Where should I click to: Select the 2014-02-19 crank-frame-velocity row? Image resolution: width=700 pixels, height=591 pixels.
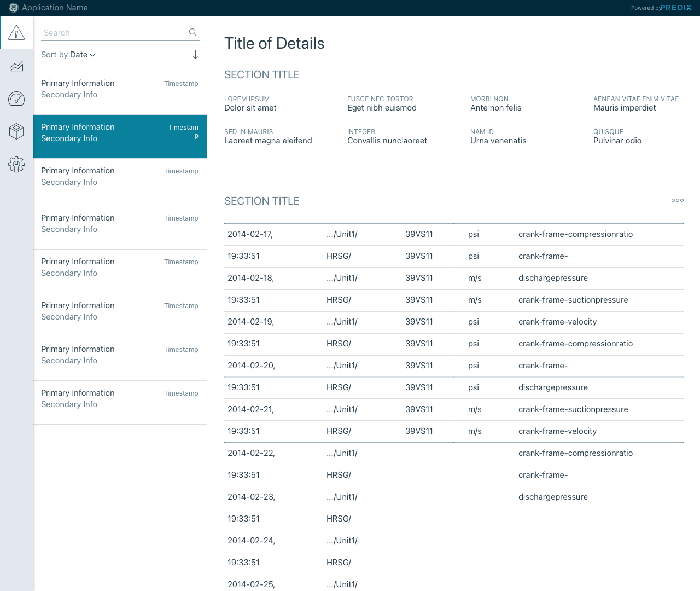(453, 322)
